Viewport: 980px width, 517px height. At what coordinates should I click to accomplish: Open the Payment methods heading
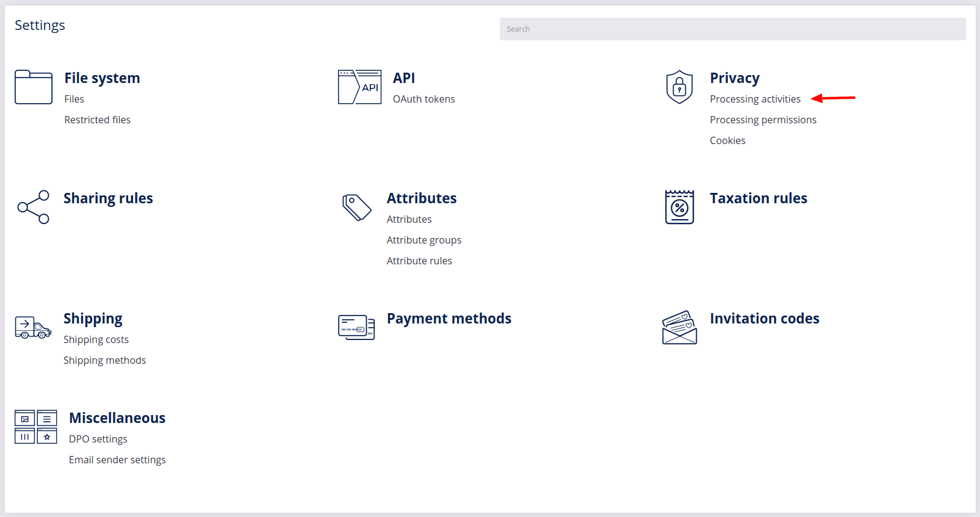coord(449,319)
